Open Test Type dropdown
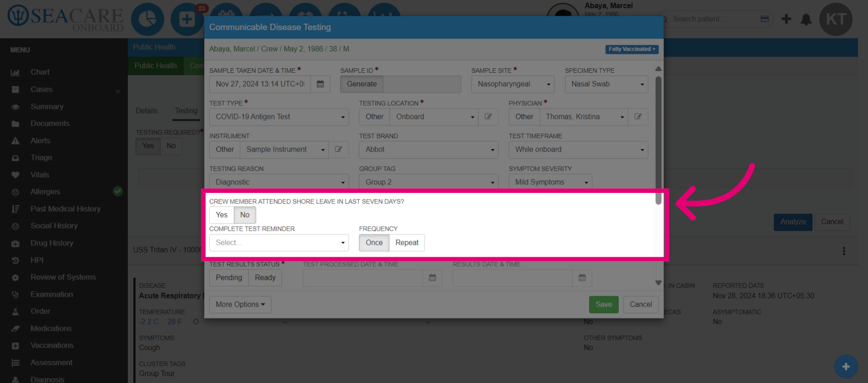Image resolution: width=868 pixels, height=383 pixels. [x=279, y=117]
